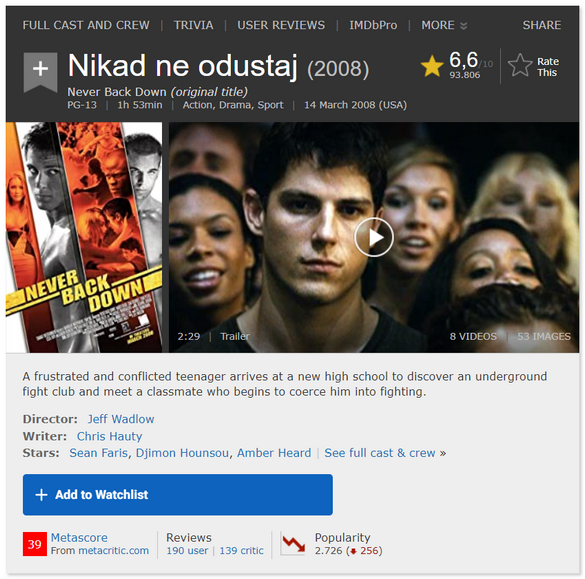The height and width of the screenshot is (579, 585).
Task: Open the TRIVIA menu item
Action: coord(193,25)
